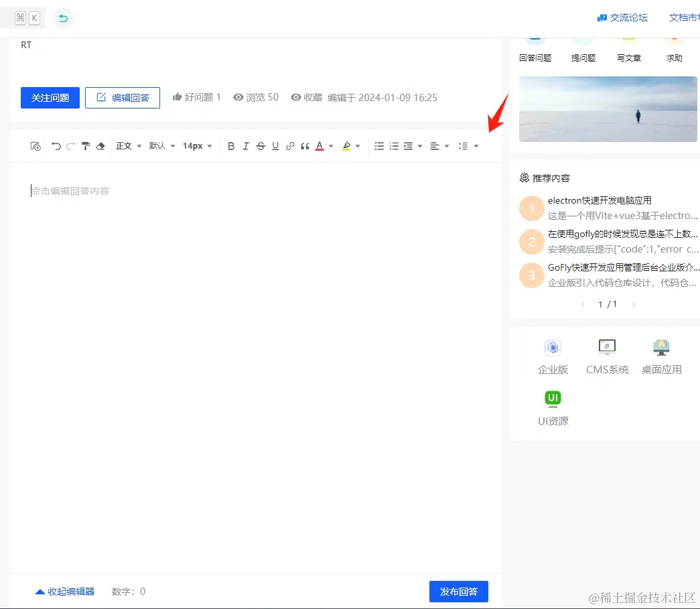Redo the edit in the editor toolbar
The image size is (700, 609).
click(x=70, y=146)
